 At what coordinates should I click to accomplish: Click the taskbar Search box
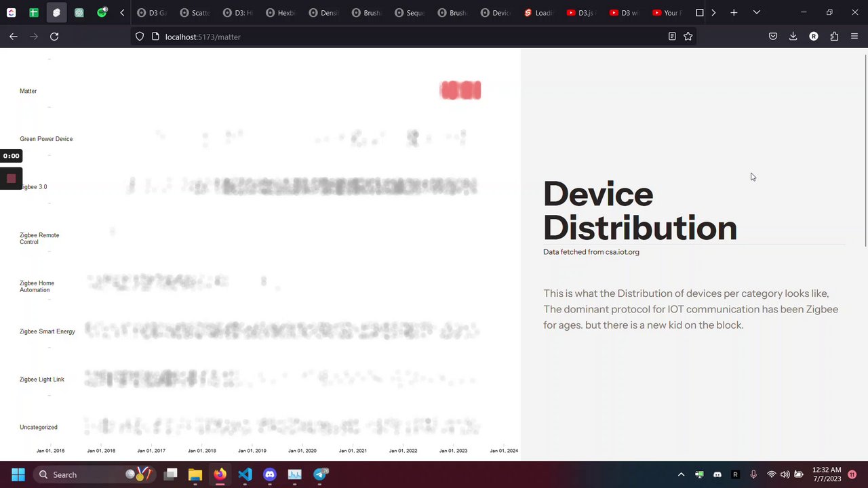click(x=95, y=474)
